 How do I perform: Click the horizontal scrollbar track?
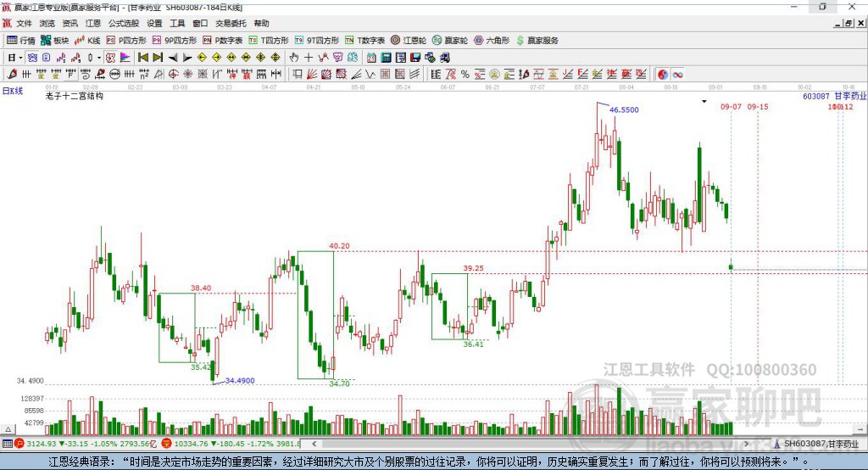(531, 444)
